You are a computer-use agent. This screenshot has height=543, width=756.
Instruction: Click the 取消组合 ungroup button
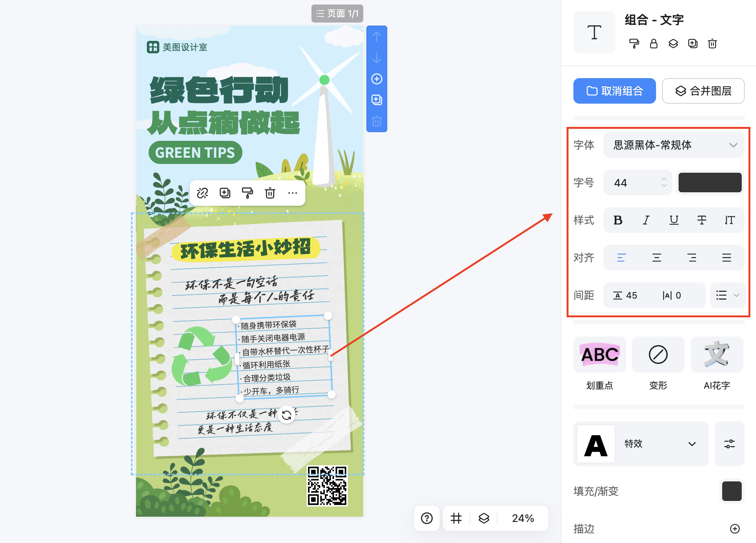click(x=614, y=91)
